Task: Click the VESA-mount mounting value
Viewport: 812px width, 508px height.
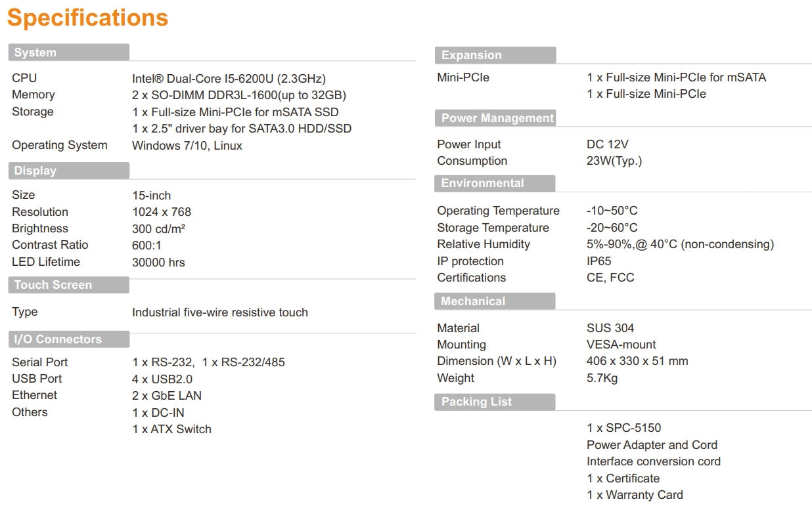Action: point(621,345)
